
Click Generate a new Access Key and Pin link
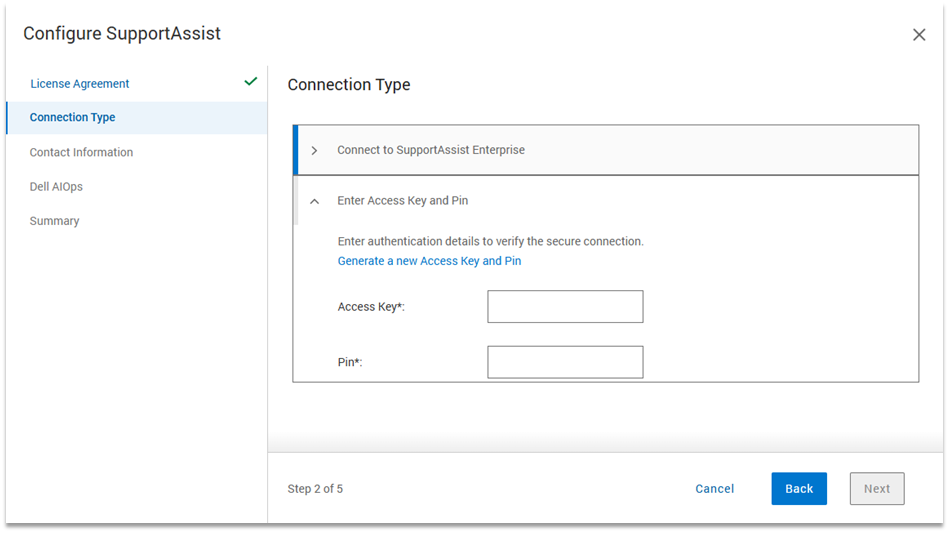click(429, 261)
